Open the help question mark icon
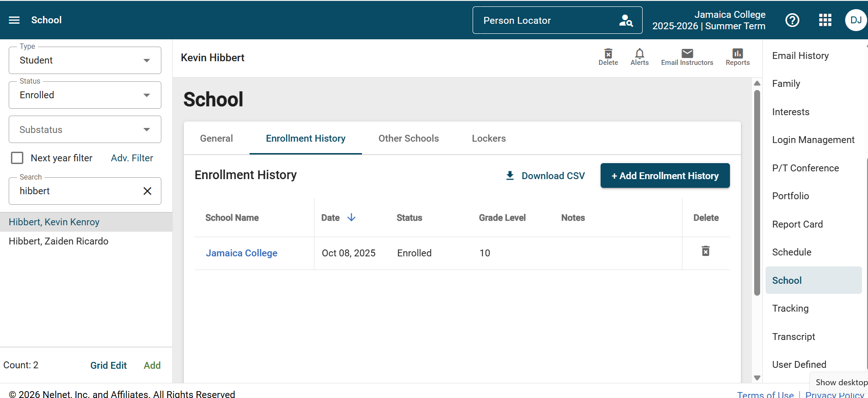Screen dimensions: 868x398 (x=792, y=20)
